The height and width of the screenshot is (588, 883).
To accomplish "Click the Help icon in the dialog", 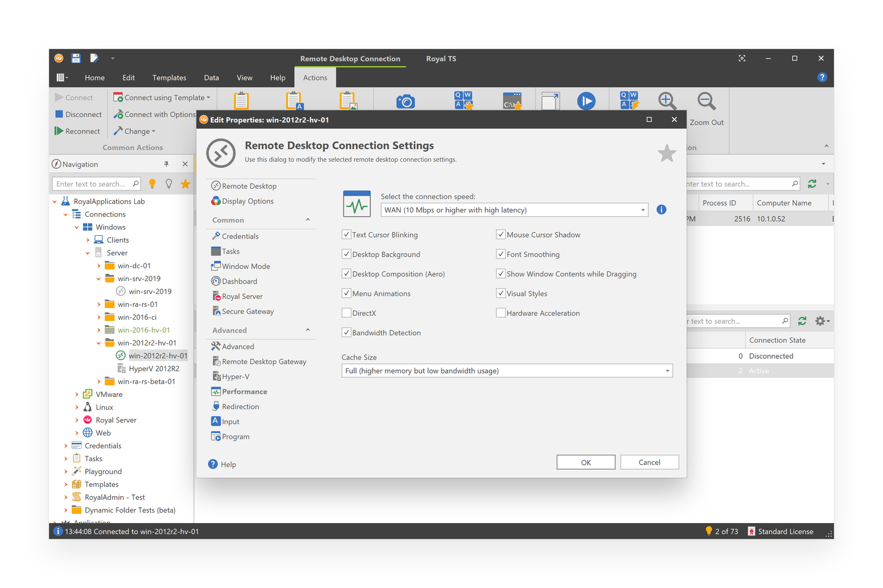I will [212, 464].
